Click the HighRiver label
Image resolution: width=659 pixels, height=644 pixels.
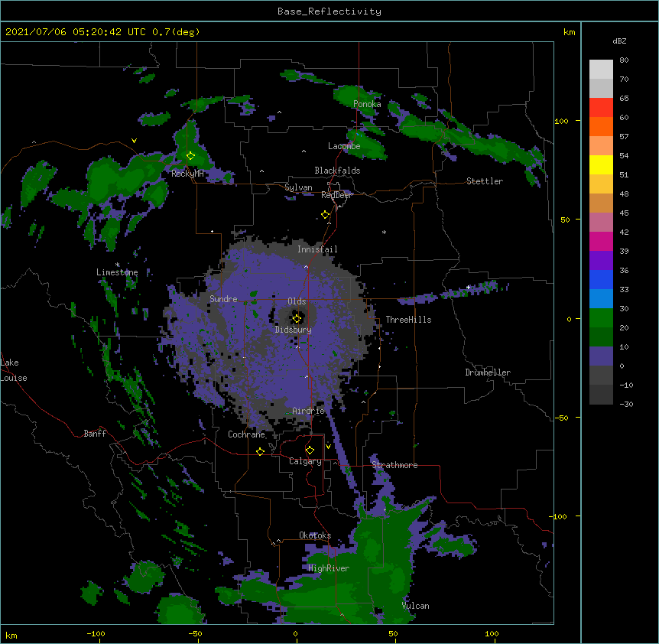tap(329, 568)
